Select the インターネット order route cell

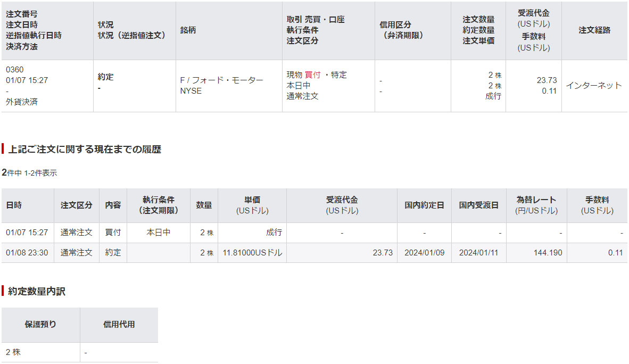(593, 86)
